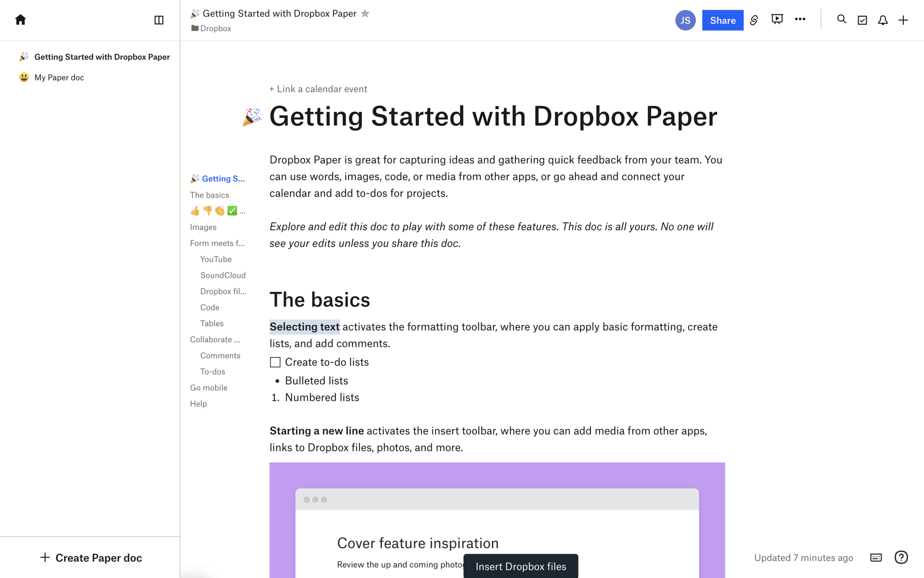
Task: Open the notifications bell
Action: pos(883,20)
